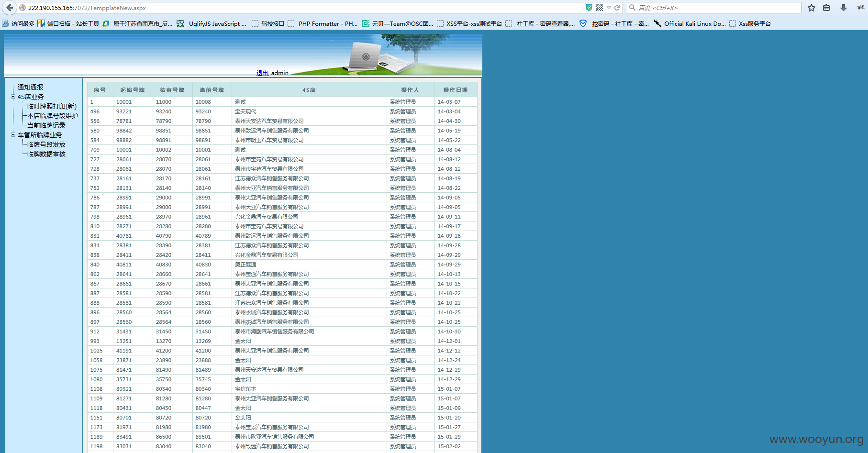Open the 元贝—Team@OSC bookmark

tap(398, 23)
